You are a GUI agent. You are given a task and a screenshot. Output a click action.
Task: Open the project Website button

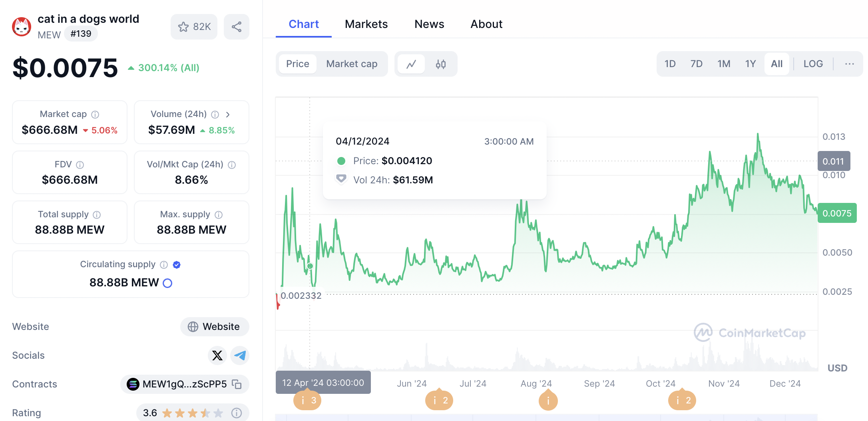pyautogui.click(x=215, y=327)
